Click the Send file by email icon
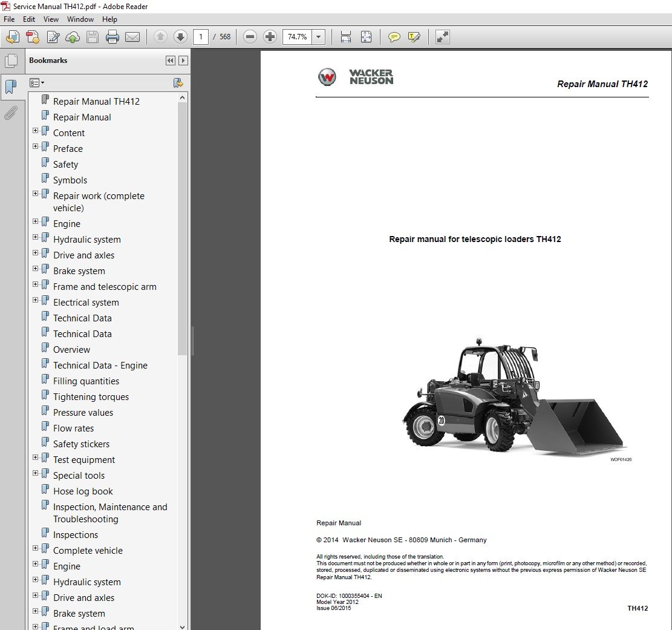This screenshot has height=630, width=672. (x=132, y=37)
